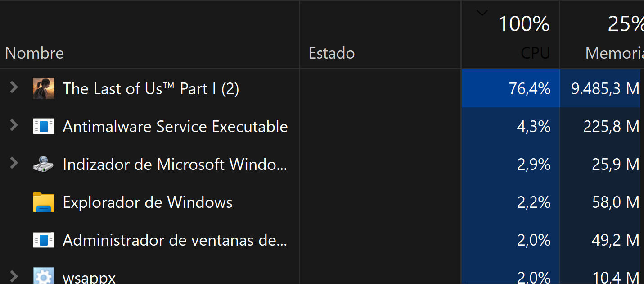Expand the wsappx process group

click(x=14, y=276)
